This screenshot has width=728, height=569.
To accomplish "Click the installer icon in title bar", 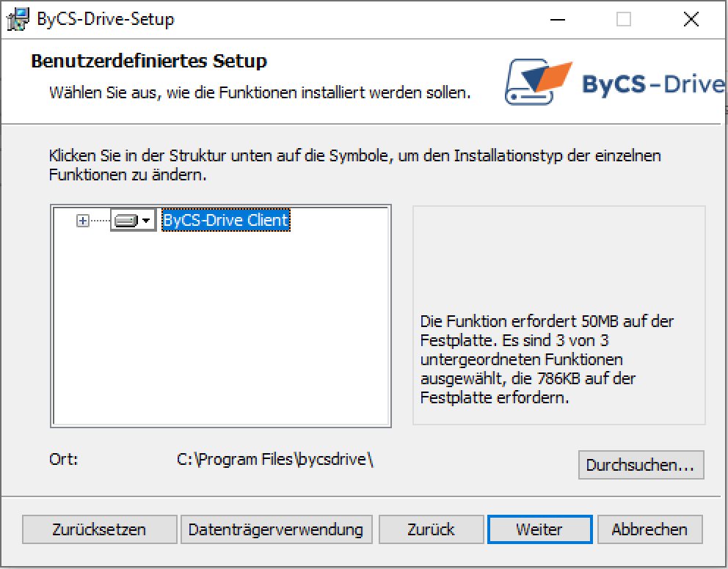I will (x=18, y=20).
